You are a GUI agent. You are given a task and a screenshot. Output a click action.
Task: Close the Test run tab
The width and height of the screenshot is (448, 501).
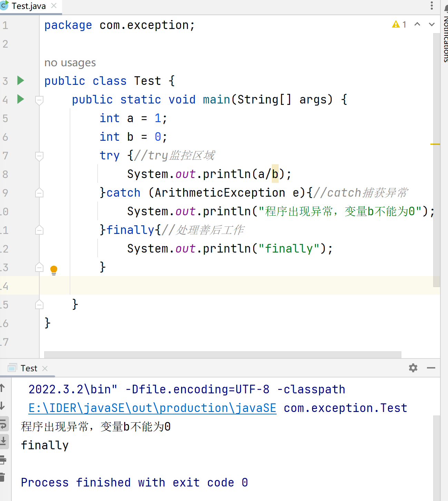pyautogui.click(x=45, y=369)
